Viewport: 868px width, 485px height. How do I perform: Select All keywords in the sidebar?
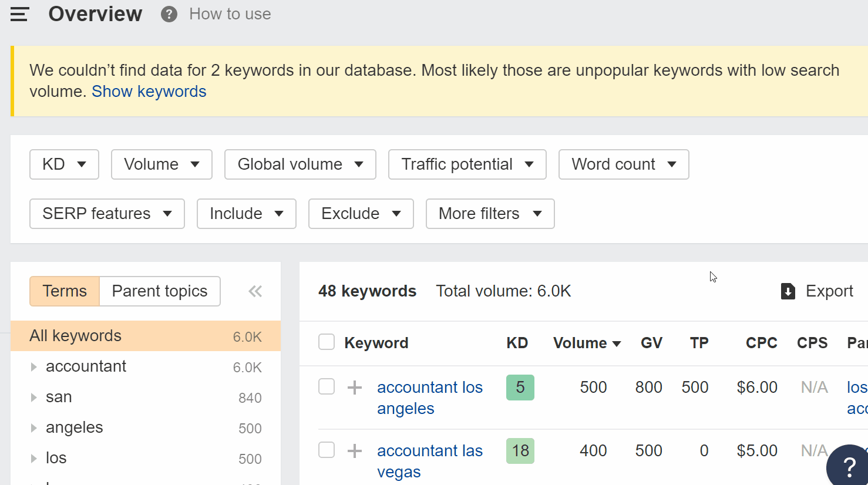[x=75, y=335]
